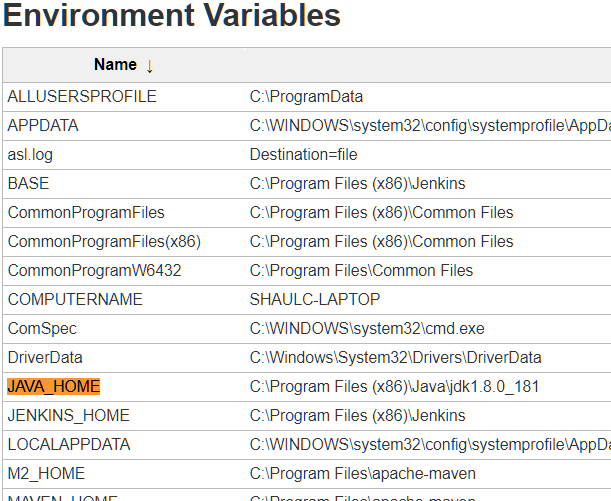Click the Environment Variables page heading
Image resolution: width=611 pixels, height=501 pixels.
click(172, 15)
